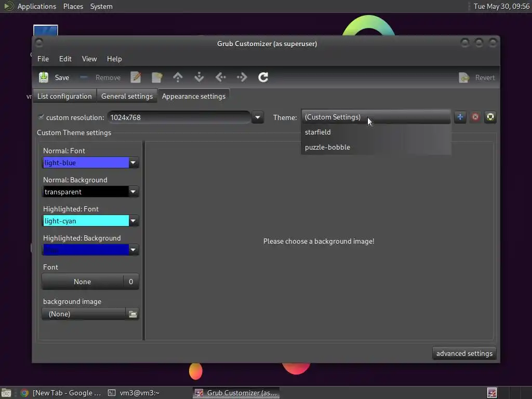Screen dimensions: 532x399
Task: Switch to Google Chrome New Tab taskbar item
Action: pos(61,393)
